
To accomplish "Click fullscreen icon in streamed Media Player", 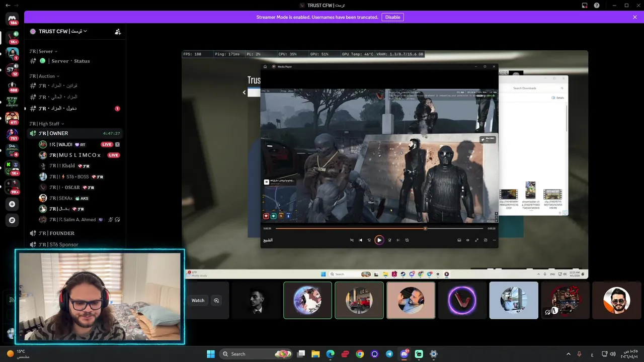I will [476, 240].
